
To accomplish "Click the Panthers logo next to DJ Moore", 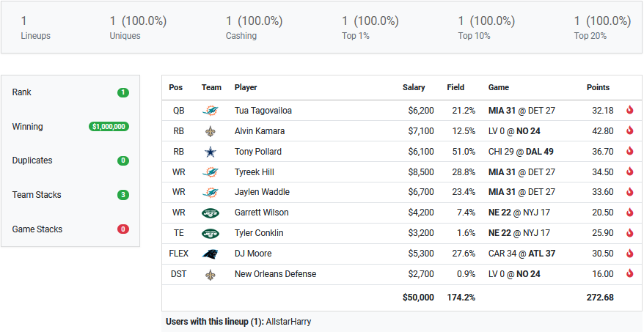I will point(211,254).
